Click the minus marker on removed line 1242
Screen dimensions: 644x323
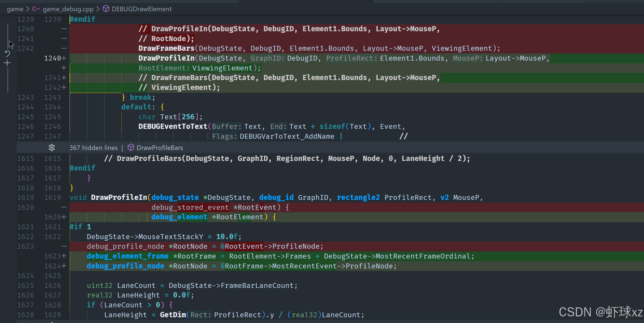tap(64, 49)
